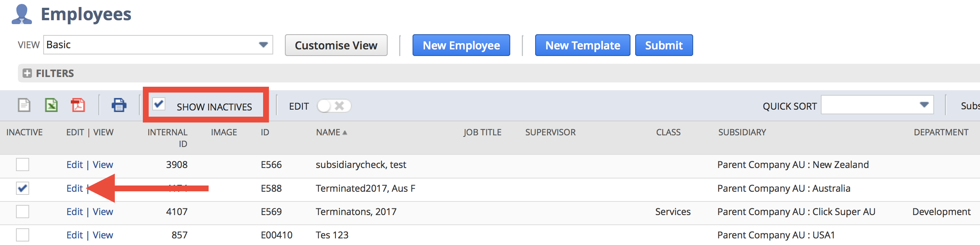Image resolution: width=980 pixels, height=245 pixels.
Task: View the record for Terminatons, 2017
Action: tap(103, 212)
